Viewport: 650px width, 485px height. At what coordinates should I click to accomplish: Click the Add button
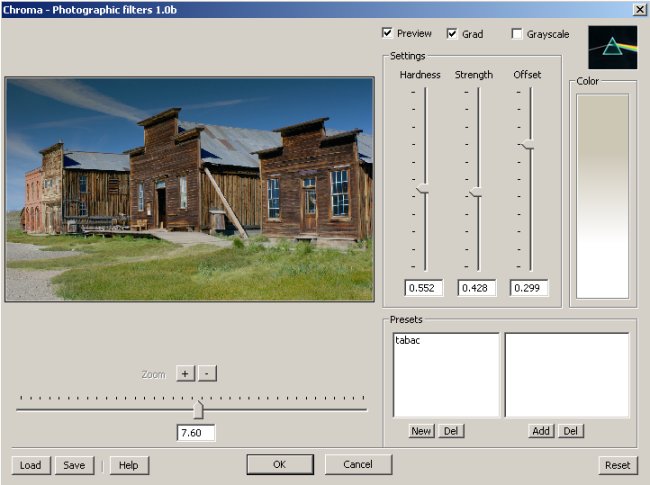pos(541,431)
